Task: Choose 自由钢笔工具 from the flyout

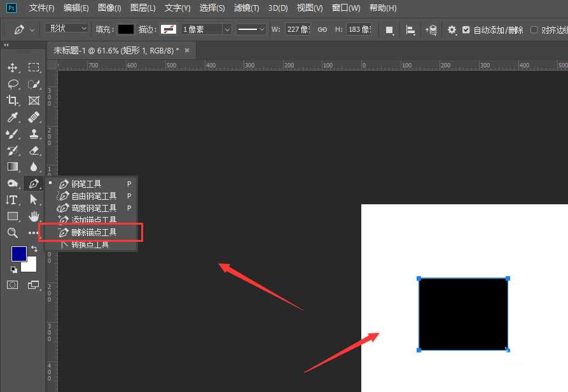Action: pyautogui.click(x=94, y=196)
